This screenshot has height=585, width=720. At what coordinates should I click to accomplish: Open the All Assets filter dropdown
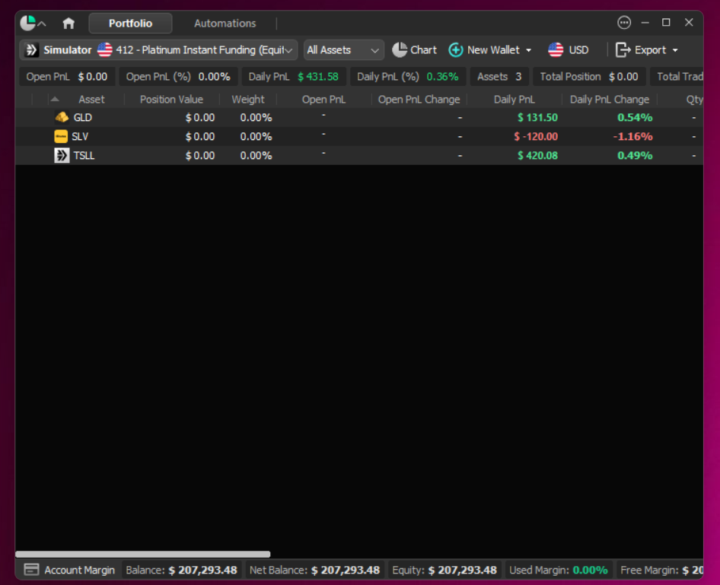pyautogui.click(x=343, y=50)
